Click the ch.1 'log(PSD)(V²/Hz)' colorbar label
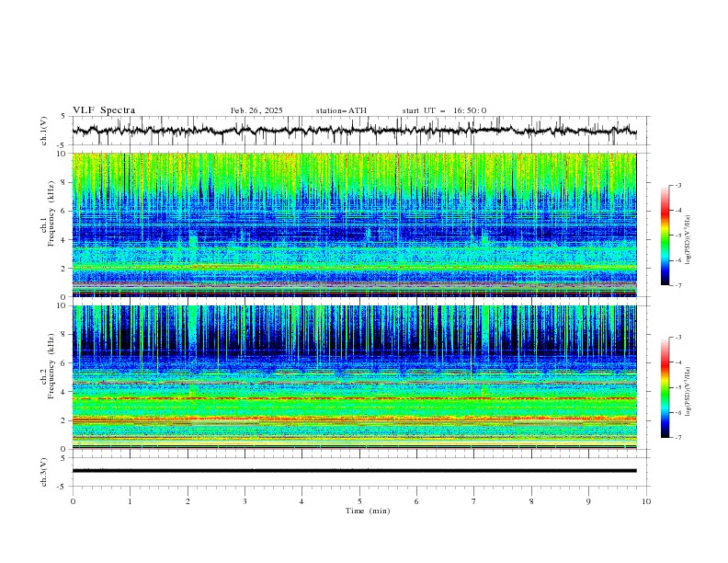The image size is (728, 563). (x=688, y=240)
